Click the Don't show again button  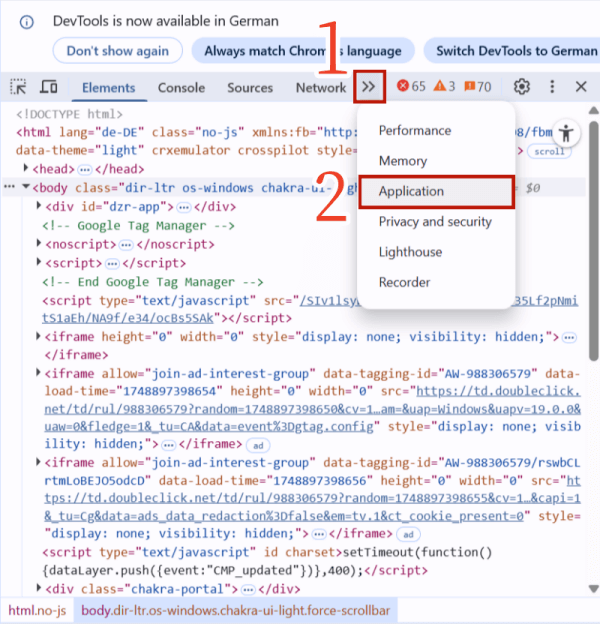pos(118,51)
